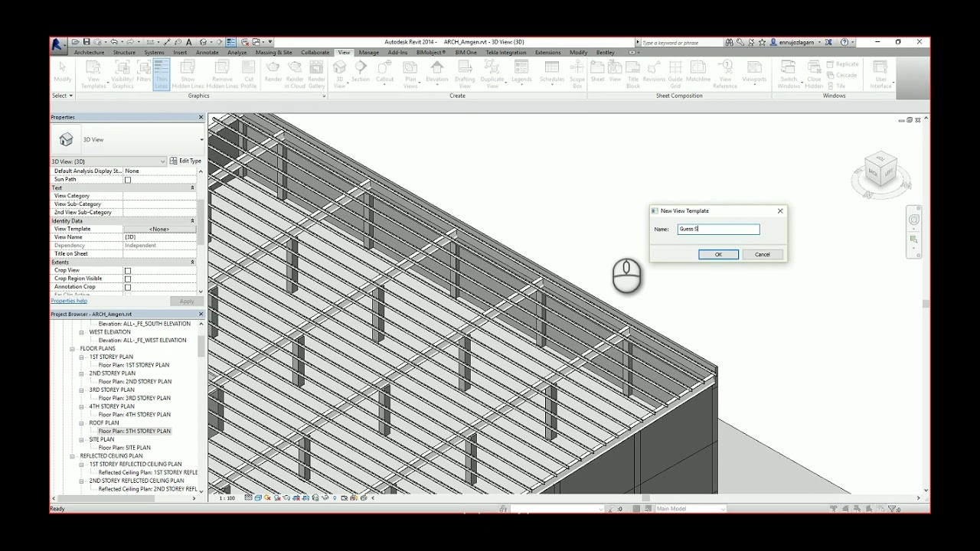The image size is (980, 551).
Task: Click the Default 3D View house icon in quick access toolbar
Action: 203,42
